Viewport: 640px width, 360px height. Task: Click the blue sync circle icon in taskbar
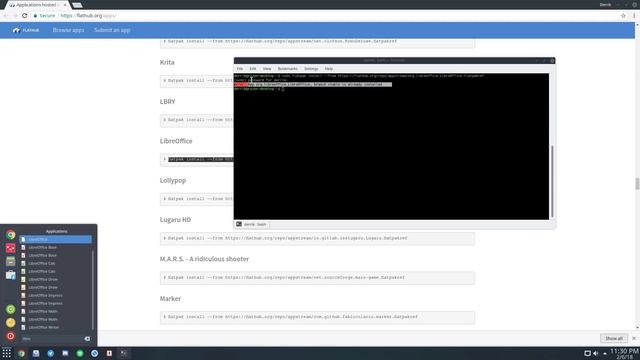(94, 353)
